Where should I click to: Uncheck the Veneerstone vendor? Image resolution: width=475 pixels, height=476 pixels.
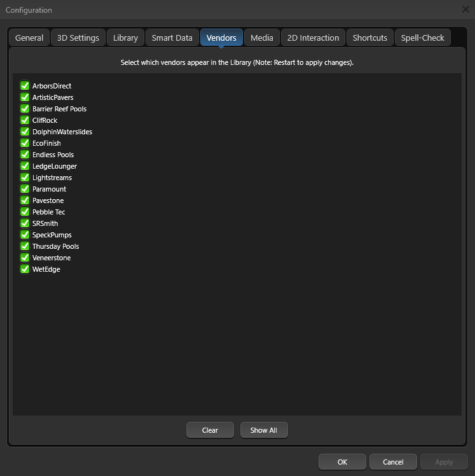coord(25,258)
